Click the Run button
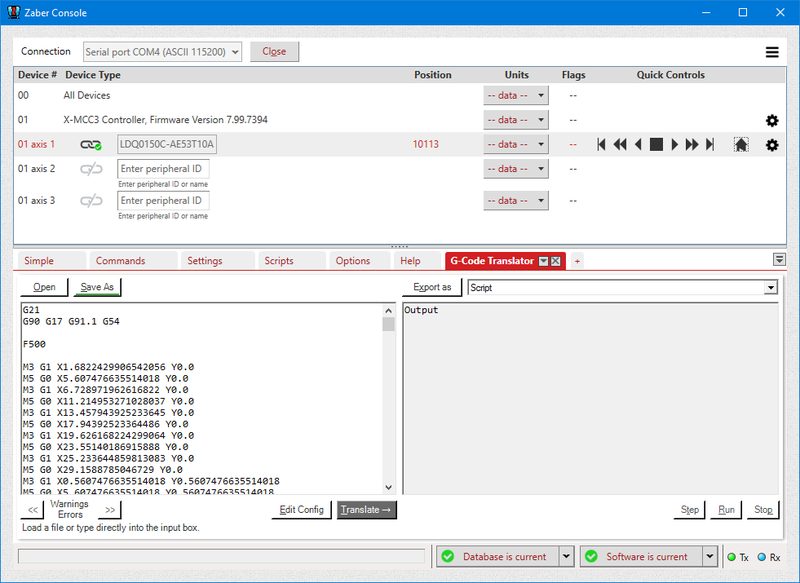 (x=726, y=510)
